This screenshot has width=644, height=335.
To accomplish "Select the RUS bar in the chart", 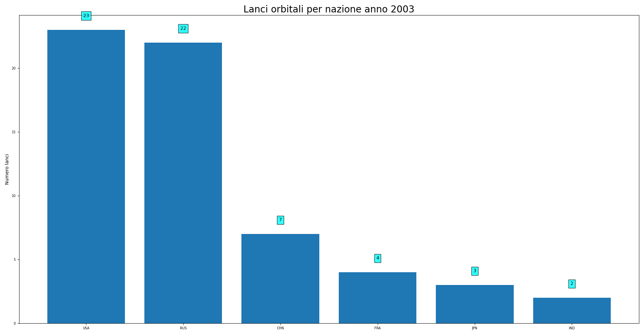I will pos(183,183).
